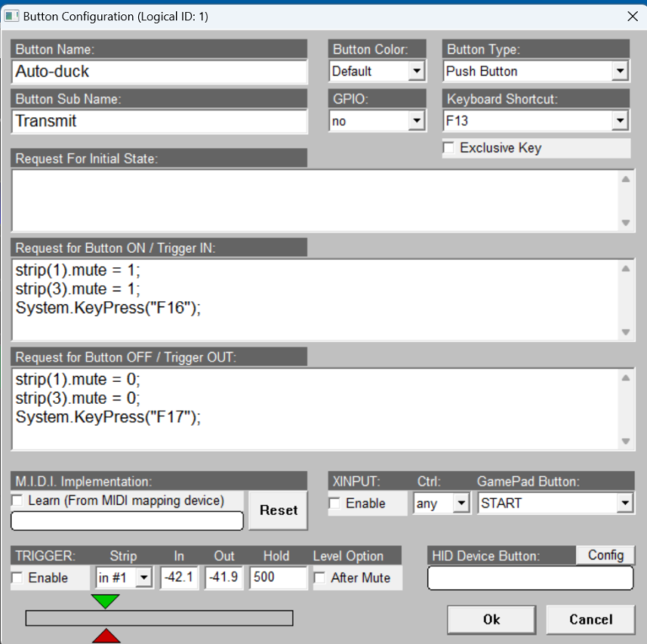Click the trigger level meter bar
Viewport: 647px width, 644px height.
click(159, 619)
